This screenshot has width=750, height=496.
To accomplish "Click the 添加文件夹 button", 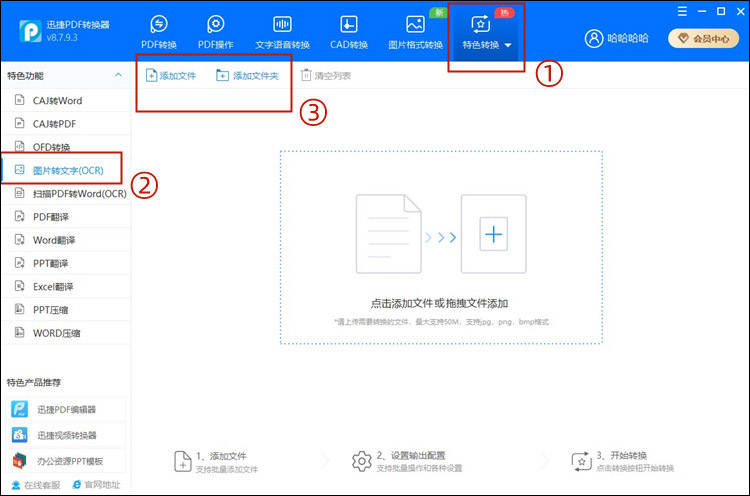I will (x=248, y=76).
